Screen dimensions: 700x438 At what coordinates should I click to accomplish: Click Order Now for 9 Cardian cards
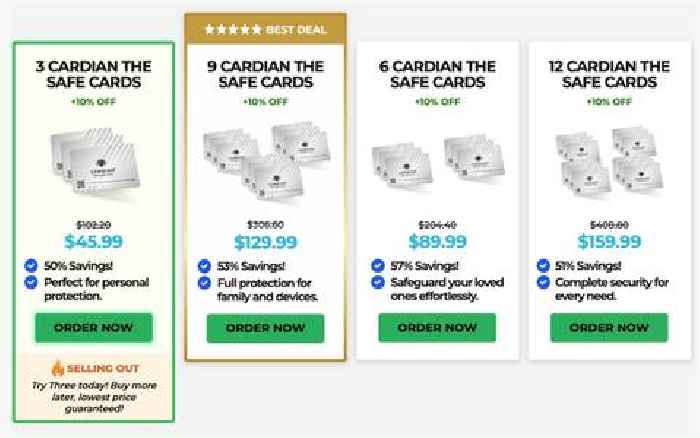pyautogui.click(x=266, y=328)
